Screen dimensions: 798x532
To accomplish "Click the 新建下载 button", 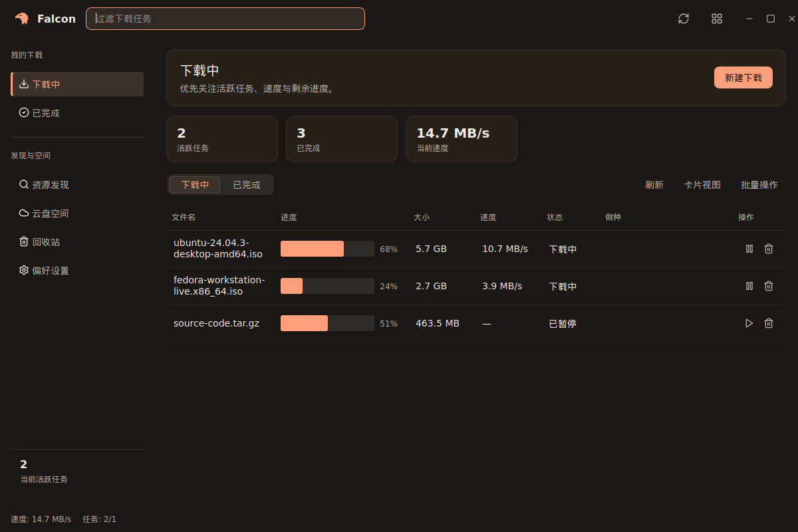I will [x=743, y=78].
